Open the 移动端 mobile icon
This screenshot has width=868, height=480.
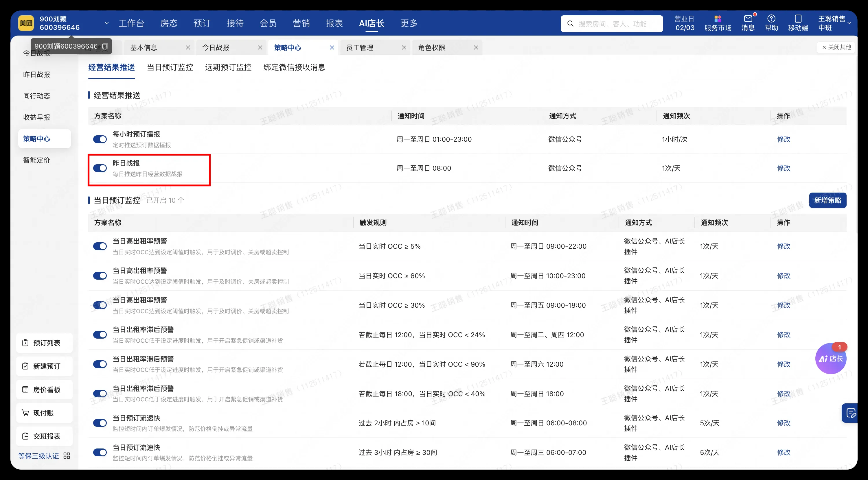pos(798,21)
